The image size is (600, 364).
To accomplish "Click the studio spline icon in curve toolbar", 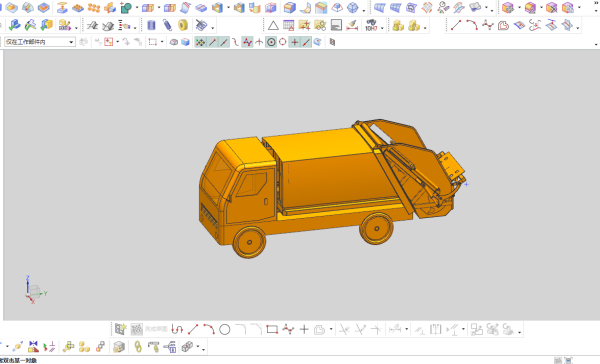I will 488,25.
